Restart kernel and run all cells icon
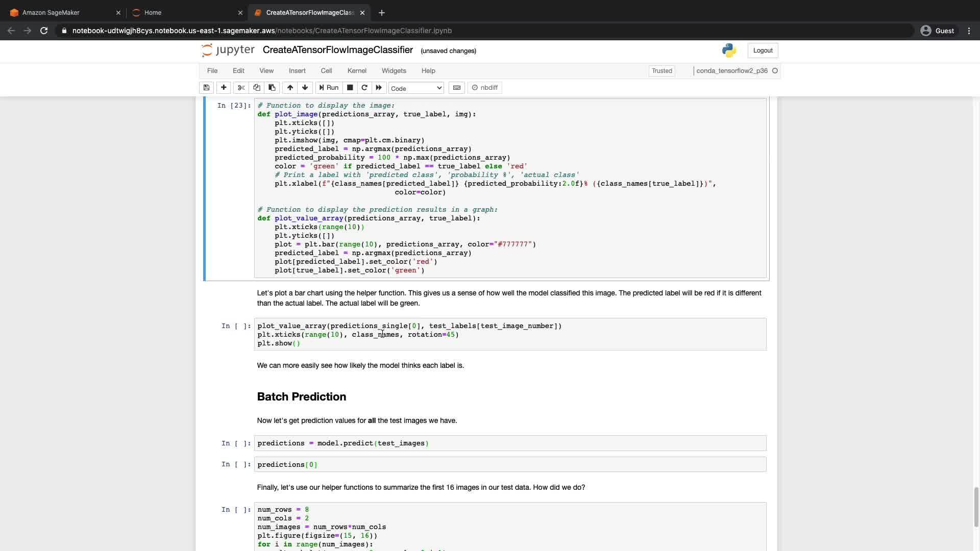This screenshot has width=980, height=551. pyautogui.click(x=379, y=88)
